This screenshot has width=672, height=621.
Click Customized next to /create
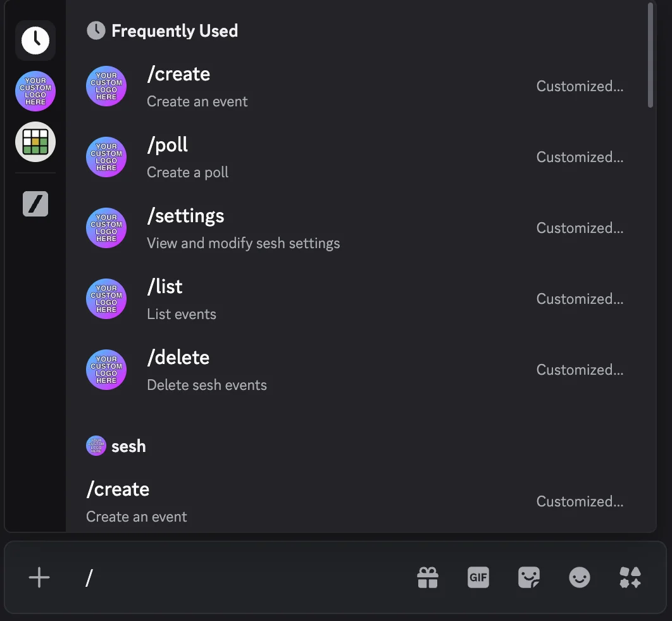click(x=579, y=86)
